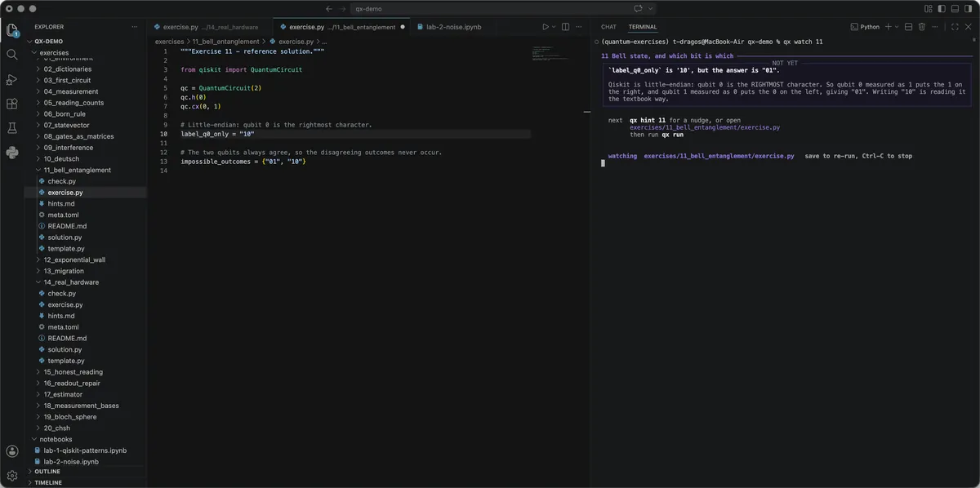Open Explorer Views and More Actions ellipsis
This screenshot has width=980, height=488.
[x=135, y=27]
